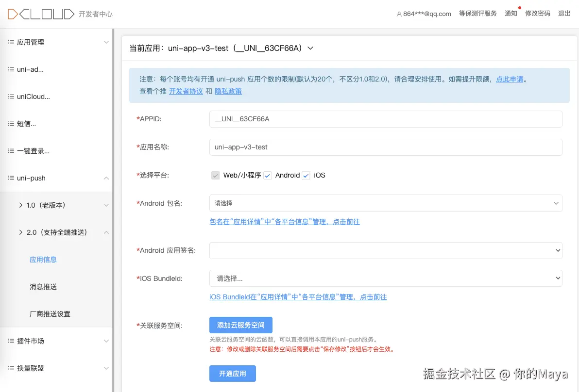
Task: Click the sidebar vertical scrollbar
Action: (x=113, y=210)
